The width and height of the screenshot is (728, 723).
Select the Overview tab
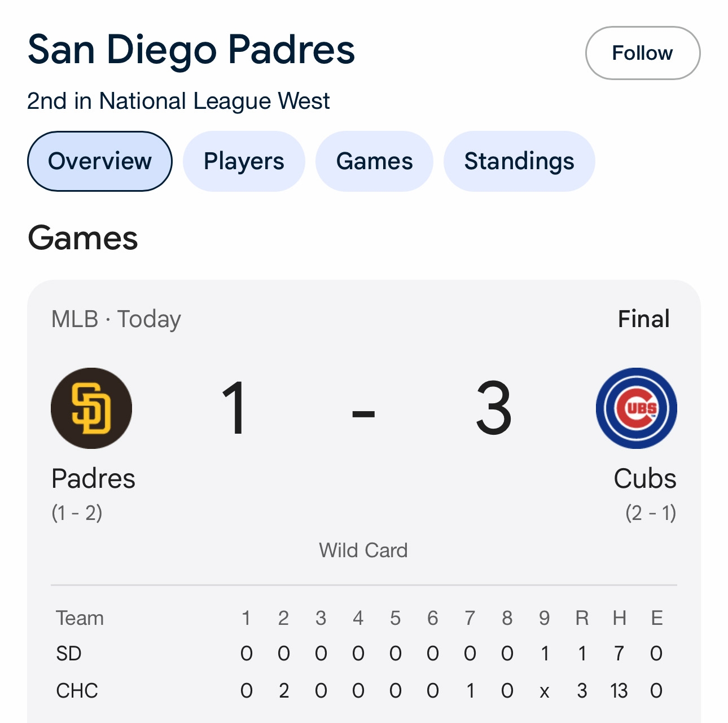pos(100,161)
